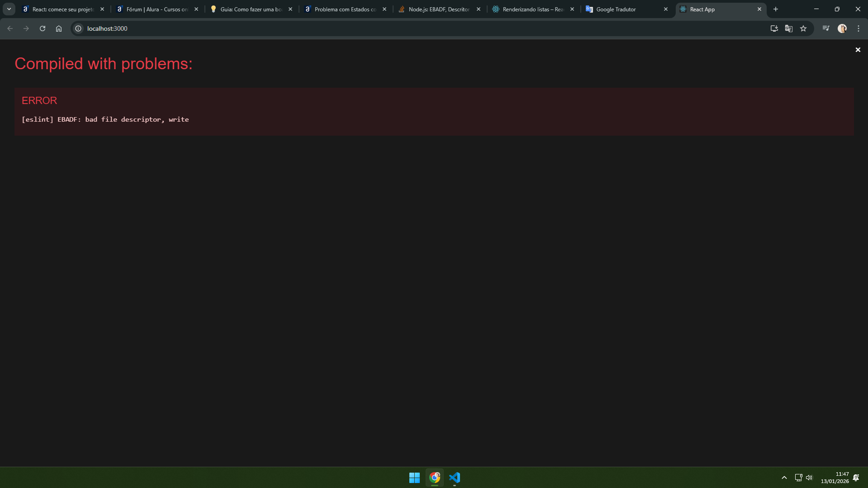Open the media controls button
Image resolution: width=868 pixels, height=488 pixels.
coord(826,28)
